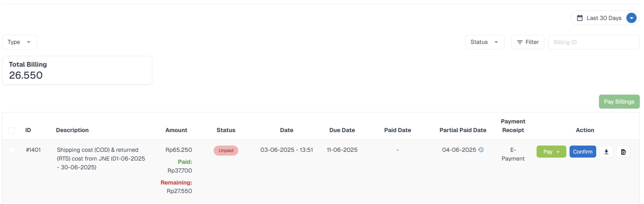Expand the Type dropdown
The height and width of the screenshot is (204, 644).
pyautogui.click(x=19, y=42)
